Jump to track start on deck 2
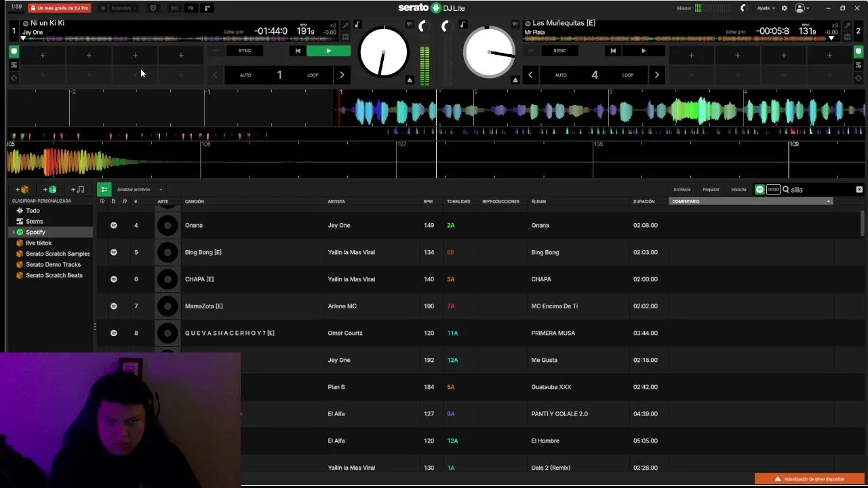The image size is (868, 488). [x=613, y=51]
